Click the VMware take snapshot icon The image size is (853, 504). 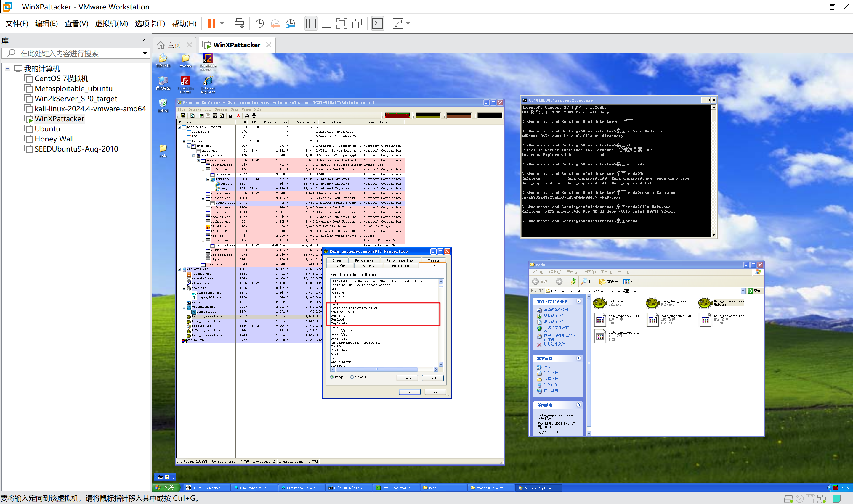259,23
